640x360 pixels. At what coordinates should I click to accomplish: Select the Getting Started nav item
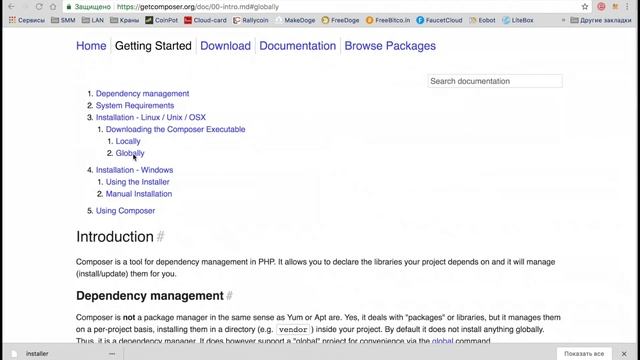(153, 46)
